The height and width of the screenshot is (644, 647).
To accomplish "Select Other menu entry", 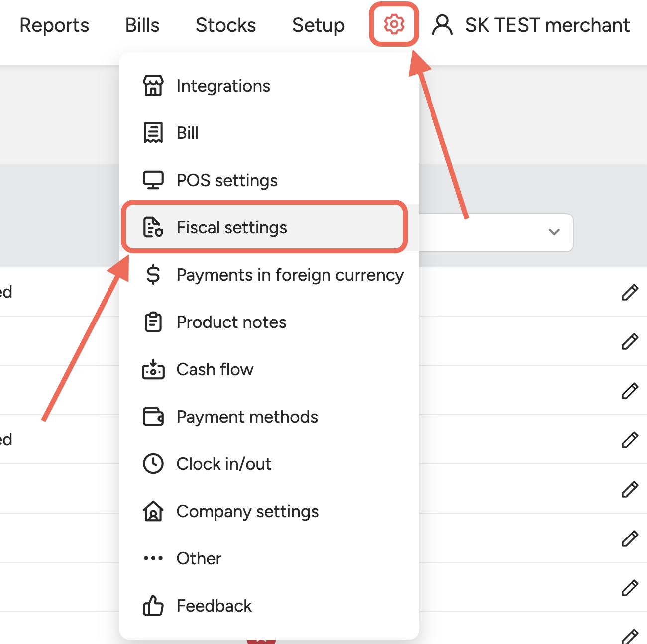I will tap(269, 558).
